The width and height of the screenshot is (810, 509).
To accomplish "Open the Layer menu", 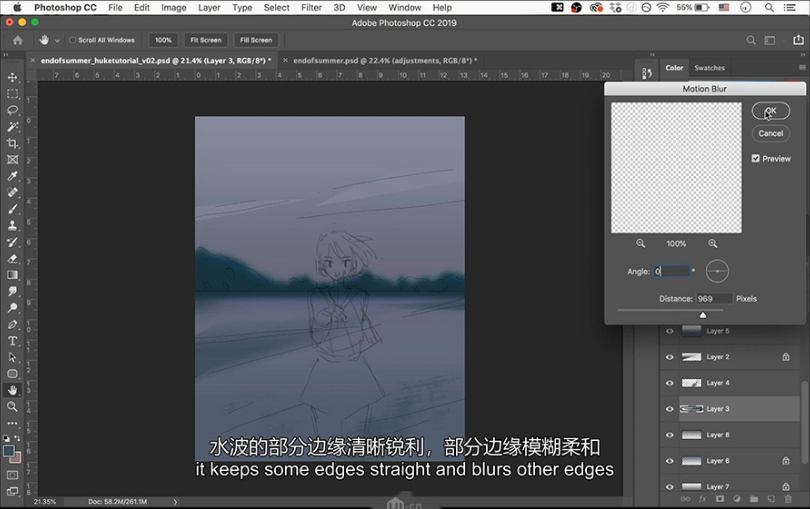I will point(209,8).
